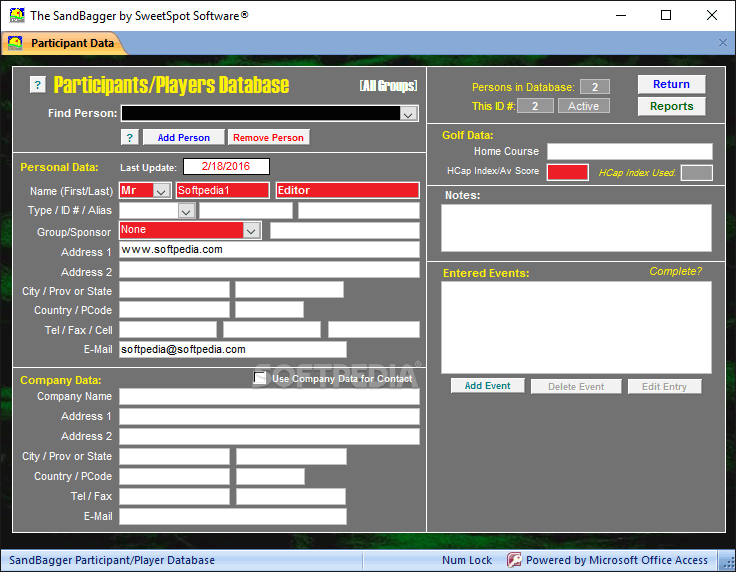The height and width of the screenshot is (572, 736).
Task: Click the Participant Data tab icon
Action: 15,43
